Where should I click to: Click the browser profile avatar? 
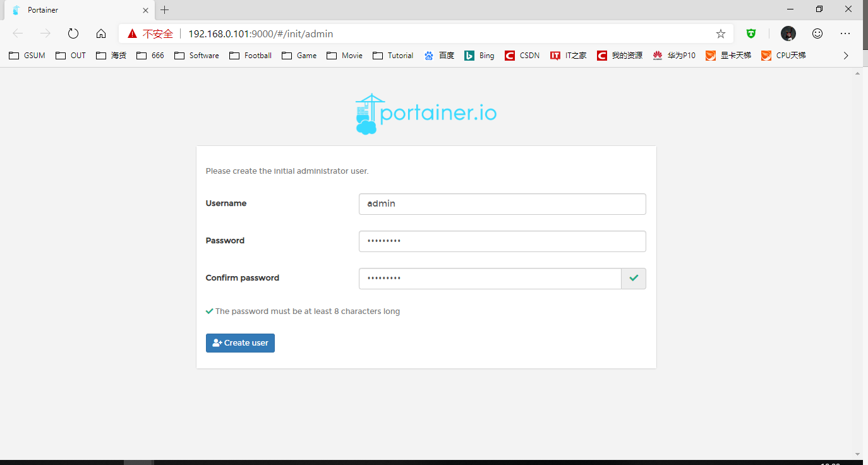pos(788,33)
